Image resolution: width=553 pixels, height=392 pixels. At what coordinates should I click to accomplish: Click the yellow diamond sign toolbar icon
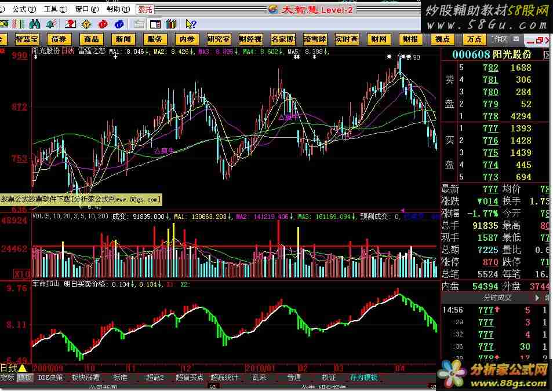coord(86,24)
